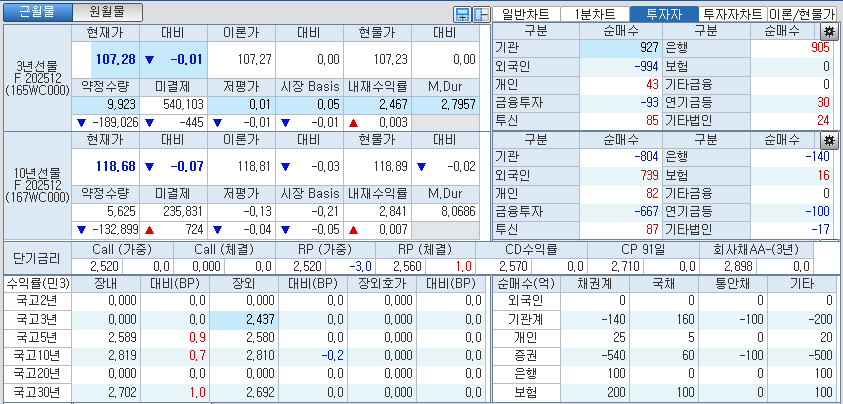This screenshot has width=843, height=404.
Task: Click the vertical split layout icon
Action: [x=480, y=15]
